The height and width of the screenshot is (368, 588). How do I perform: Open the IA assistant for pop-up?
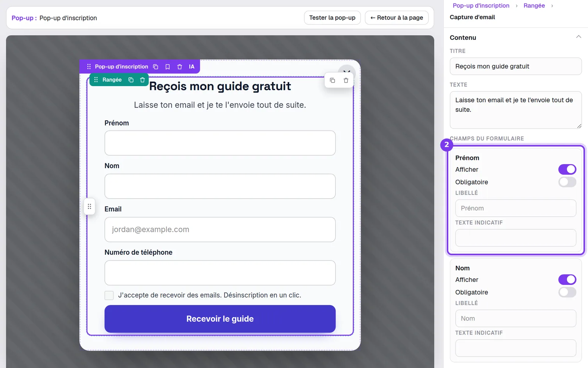tap(191, 67)
